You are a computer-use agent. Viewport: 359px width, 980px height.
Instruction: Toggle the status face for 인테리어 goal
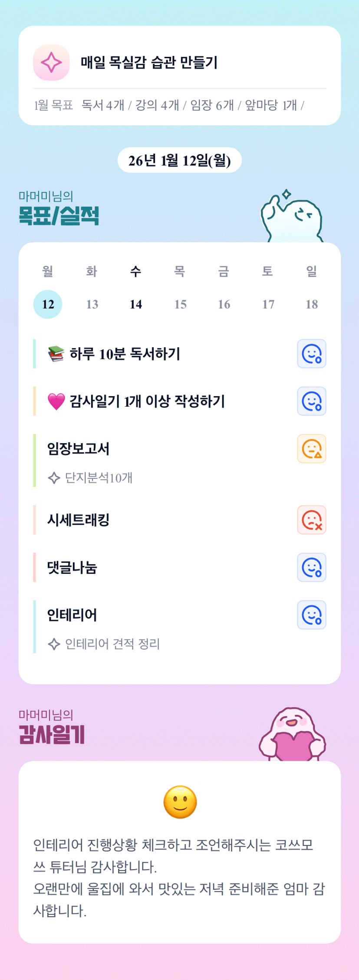tap(311, 615)
